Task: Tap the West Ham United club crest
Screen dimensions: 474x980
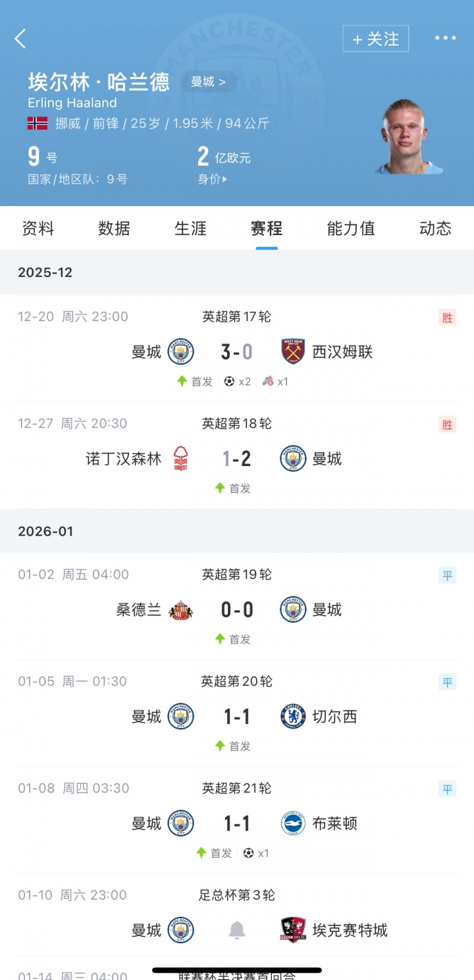Action: [x=293, y=351]
